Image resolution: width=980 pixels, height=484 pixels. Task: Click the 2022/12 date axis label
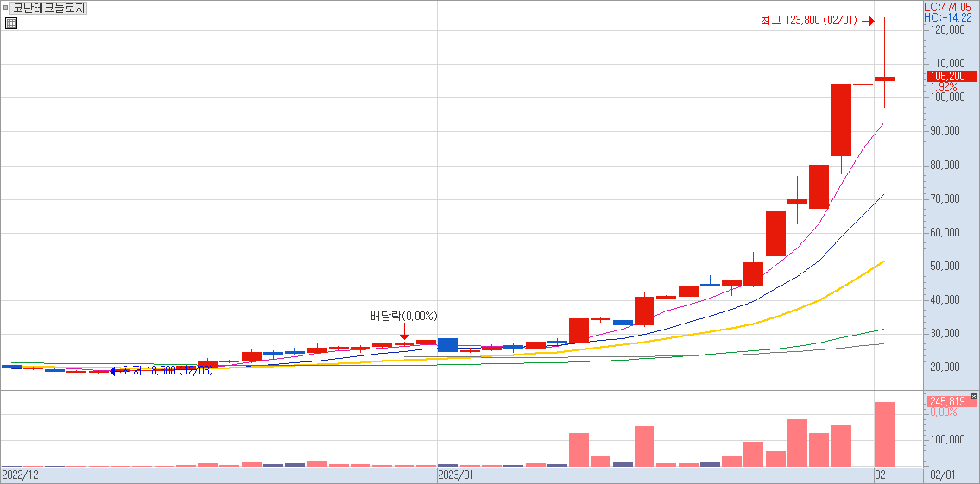[x=21, y=475]
